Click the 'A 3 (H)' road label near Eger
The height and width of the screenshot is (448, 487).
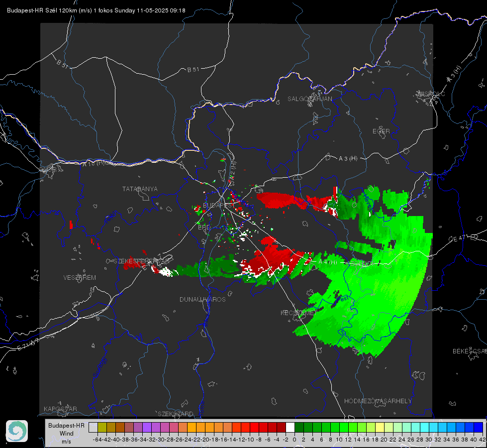[348, 159]
